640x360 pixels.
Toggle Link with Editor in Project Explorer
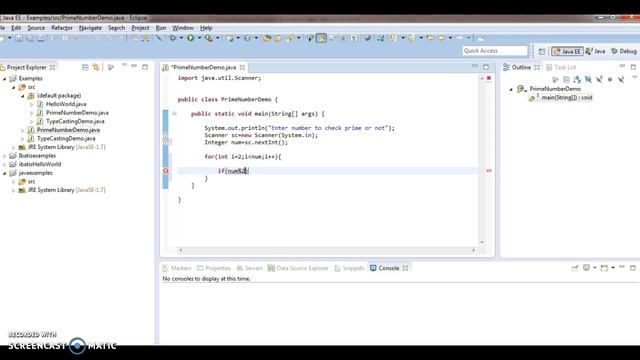tap(96, 67)
